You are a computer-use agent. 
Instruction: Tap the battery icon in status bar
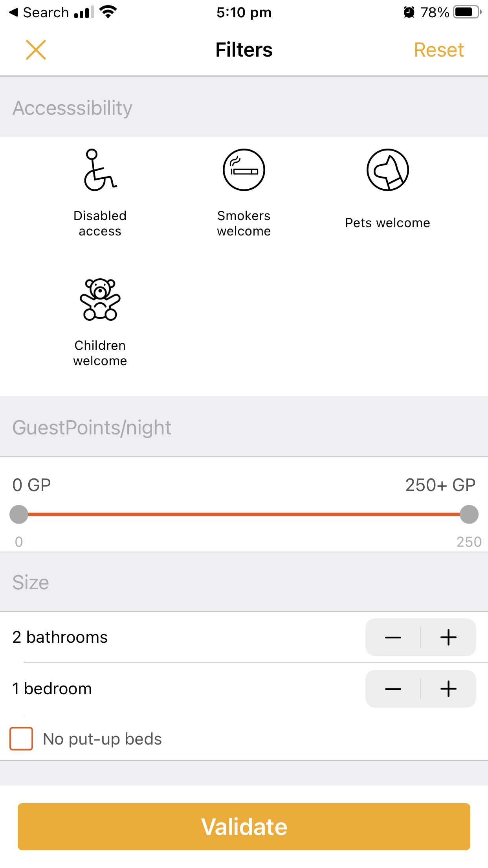pos(466,12)
